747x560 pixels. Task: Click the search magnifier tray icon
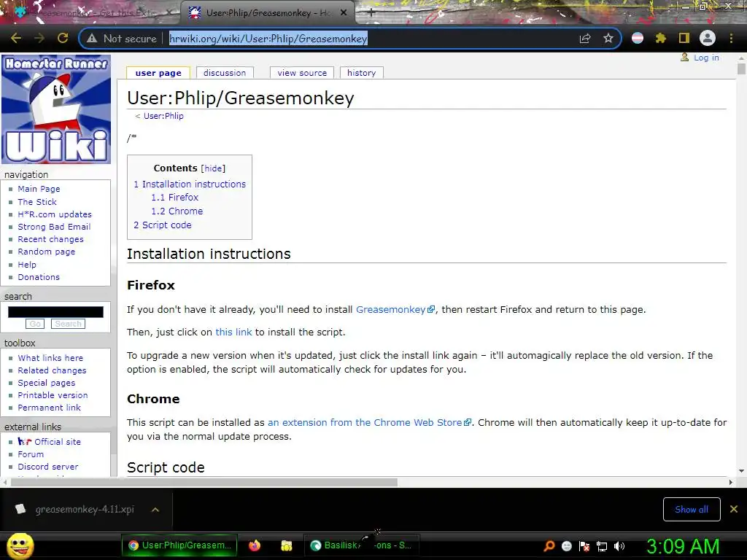[549, 546]
